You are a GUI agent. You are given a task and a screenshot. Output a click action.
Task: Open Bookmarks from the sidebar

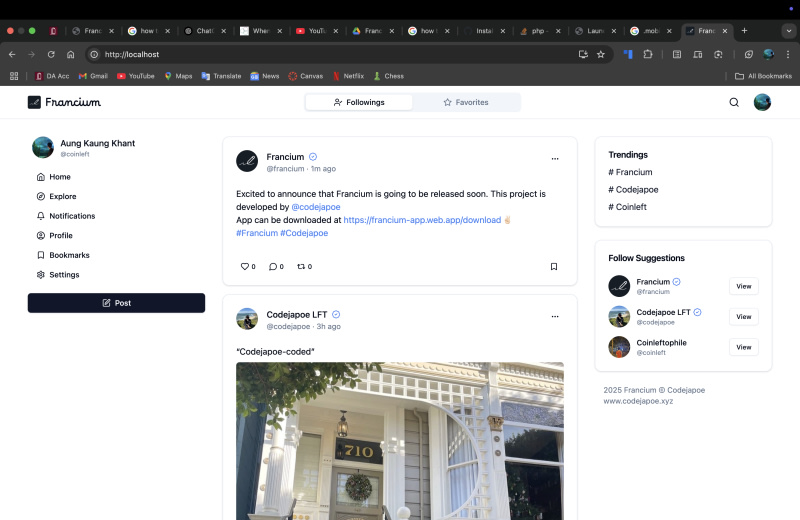[x=69, y=255]
